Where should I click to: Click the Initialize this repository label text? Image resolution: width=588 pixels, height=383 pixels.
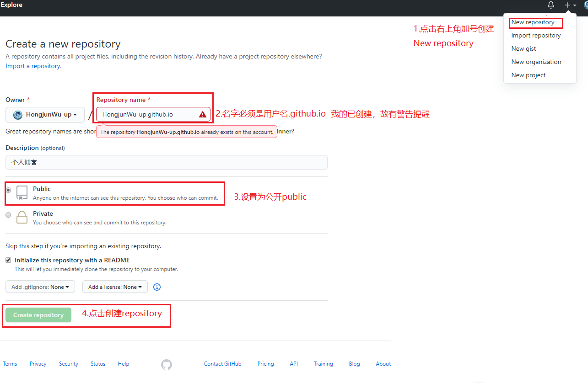[x=72, y=260]
